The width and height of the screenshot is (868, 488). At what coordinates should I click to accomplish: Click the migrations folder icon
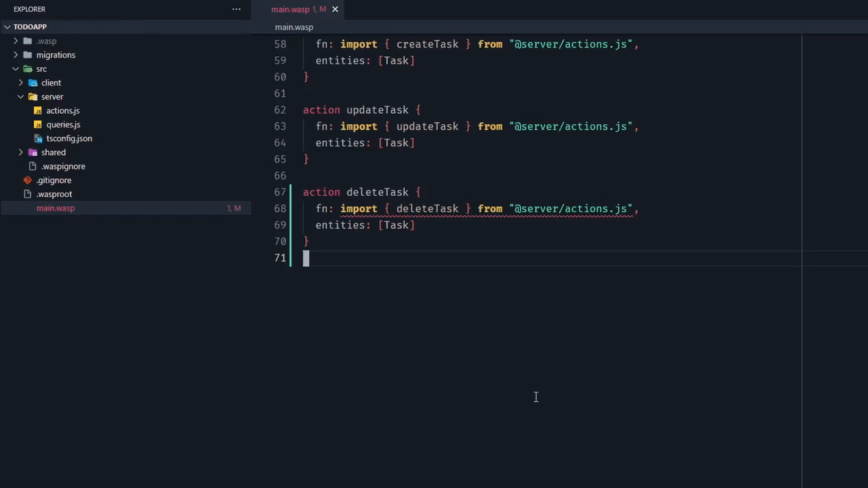tap(28, 55)
